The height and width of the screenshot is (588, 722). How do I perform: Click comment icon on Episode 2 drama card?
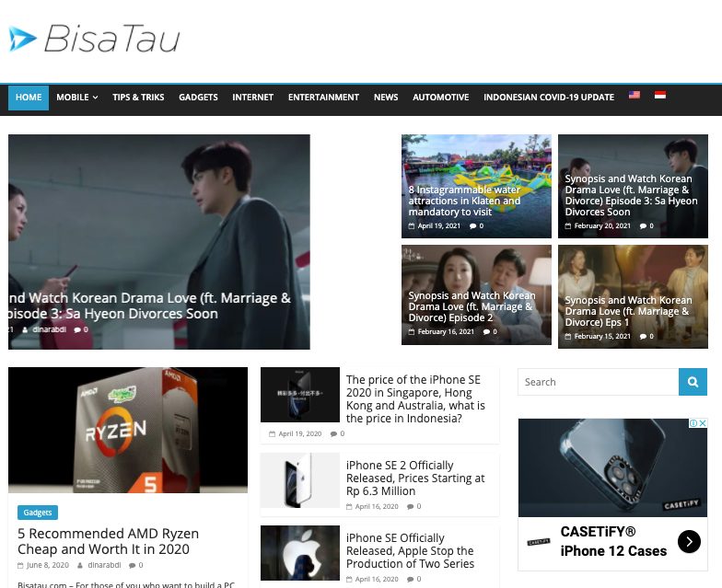(486, 331)
